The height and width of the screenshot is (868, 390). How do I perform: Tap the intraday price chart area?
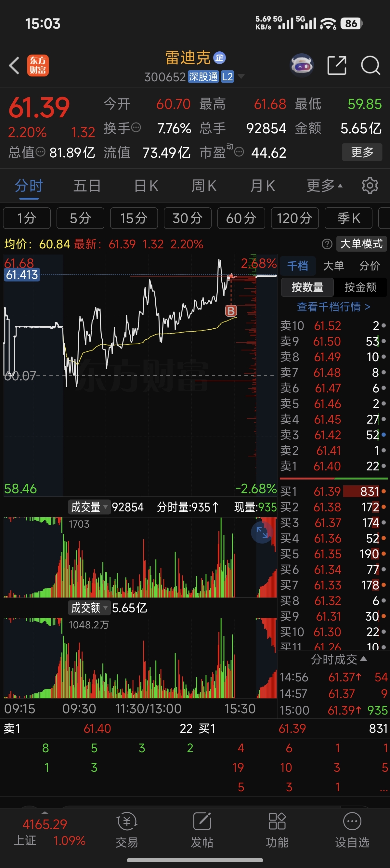pos(140,375)
